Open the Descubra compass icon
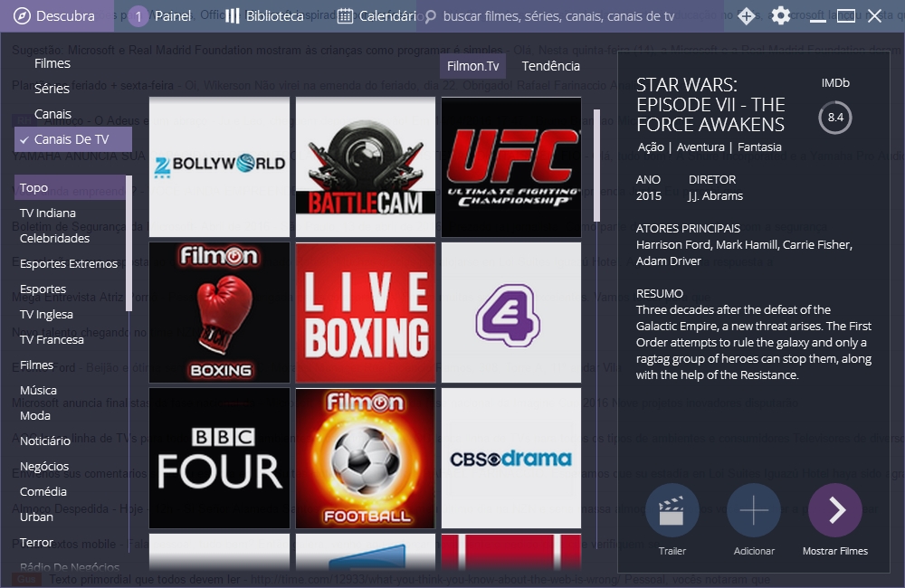Viewport: 905px width, 588px height. click(x=22, y=16)
